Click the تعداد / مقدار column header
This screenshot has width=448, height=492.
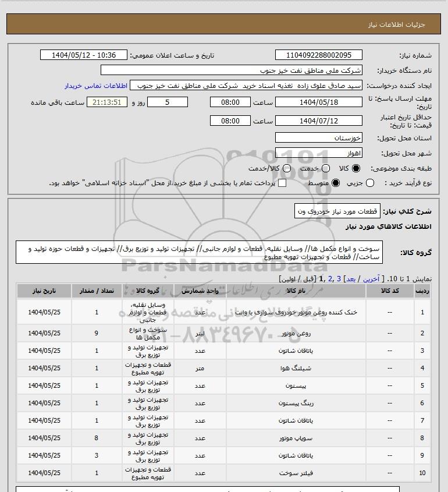pyautogui.click(x=97, y=291)
